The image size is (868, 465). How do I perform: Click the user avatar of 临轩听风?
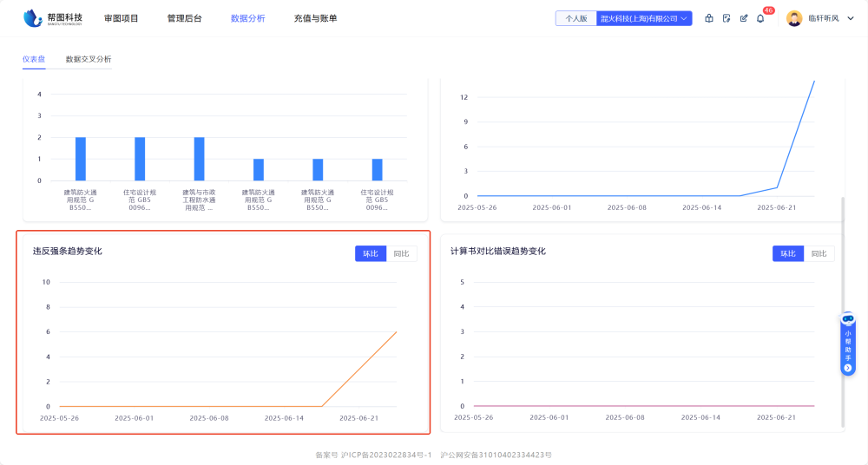pos(794,18)
